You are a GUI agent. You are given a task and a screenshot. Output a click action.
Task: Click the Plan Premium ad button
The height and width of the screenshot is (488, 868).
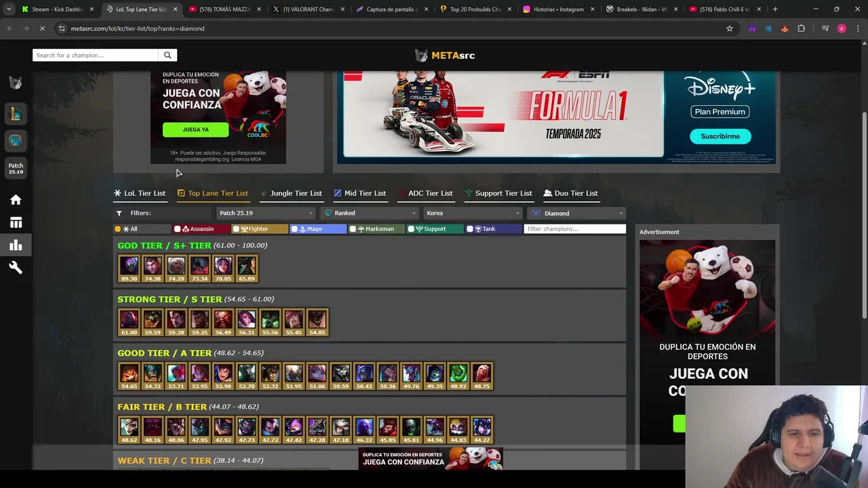coord(720,112)
